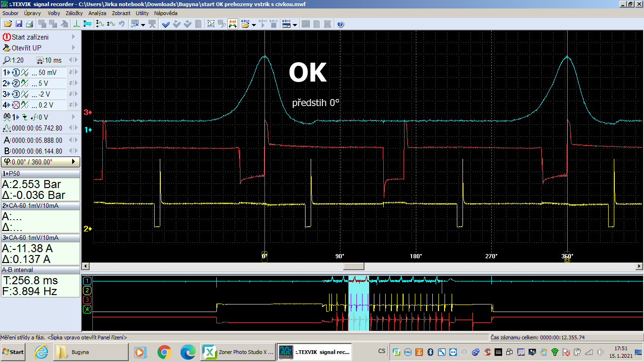Image resolution: width=644 pixels, height=362 pixels.
Task: Enable crossed-out channel 4 in left panel
Action: [16, 105]
